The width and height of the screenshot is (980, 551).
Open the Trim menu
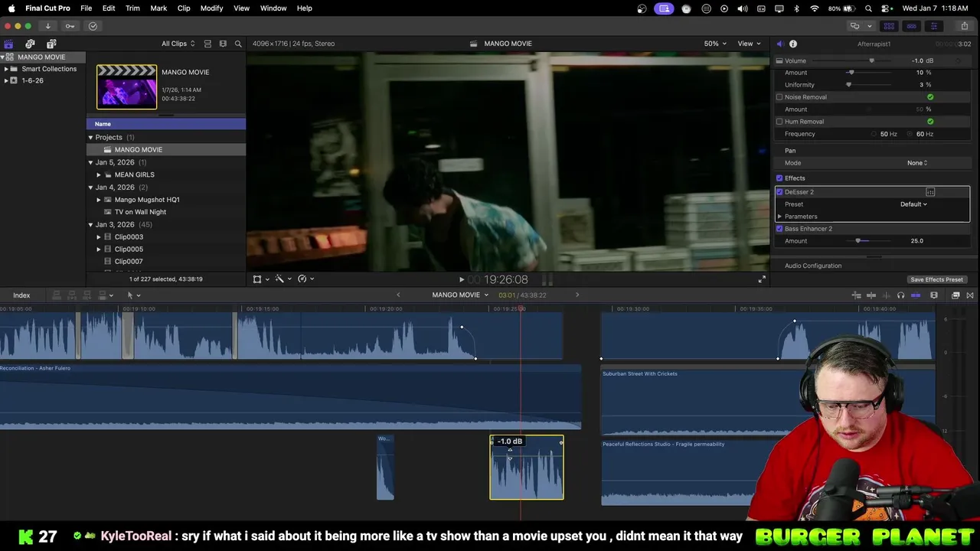(132, 8)
